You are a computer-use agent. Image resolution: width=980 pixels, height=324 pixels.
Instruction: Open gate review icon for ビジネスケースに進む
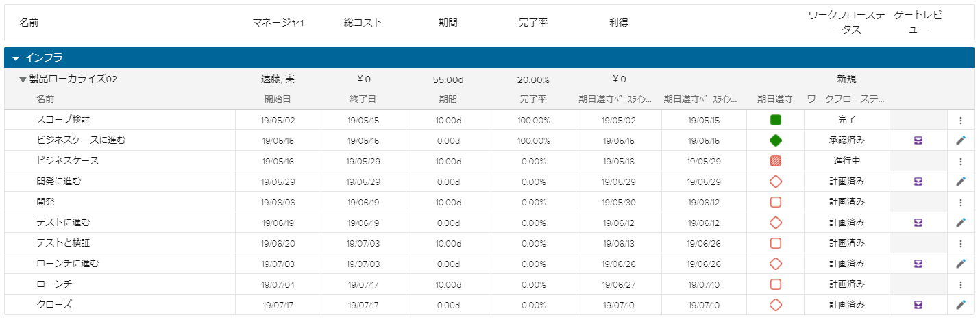click(918, 140)
